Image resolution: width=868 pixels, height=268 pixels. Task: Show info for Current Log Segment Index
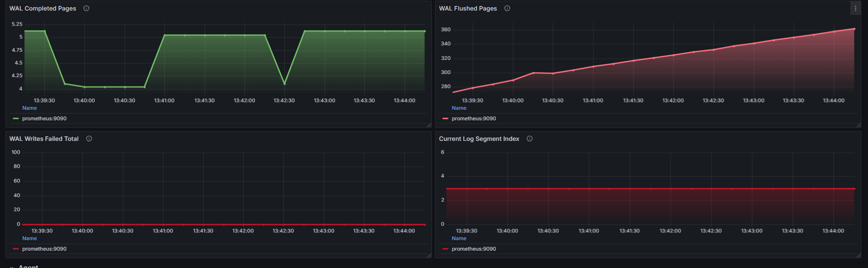[x=530, y=139]
